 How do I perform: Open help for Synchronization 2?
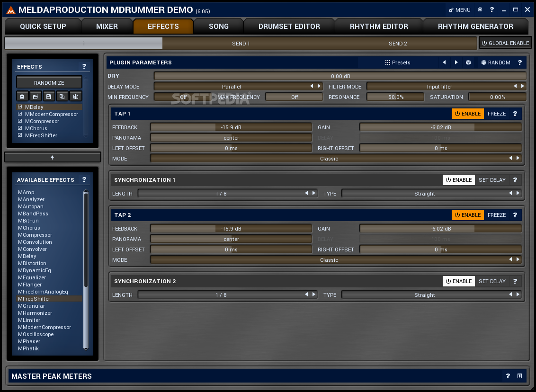click(515, 281)
